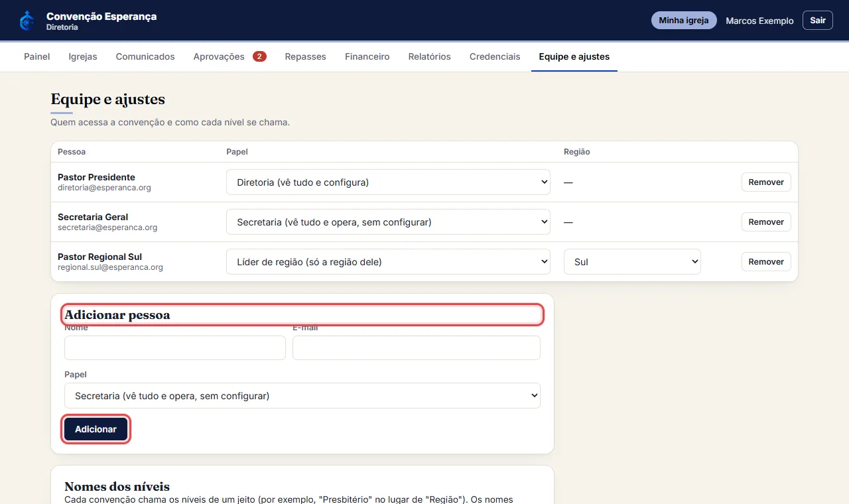The image size is (849, 504).
Task: Open role dropdown for Pastor Presidente
Action: 389,182
